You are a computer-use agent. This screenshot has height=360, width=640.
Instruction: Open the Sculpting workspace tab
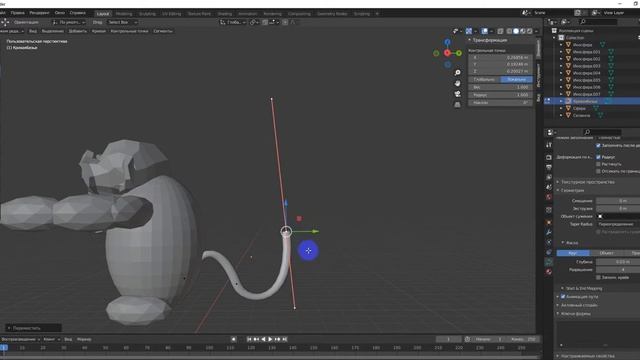tap(147, 13)
